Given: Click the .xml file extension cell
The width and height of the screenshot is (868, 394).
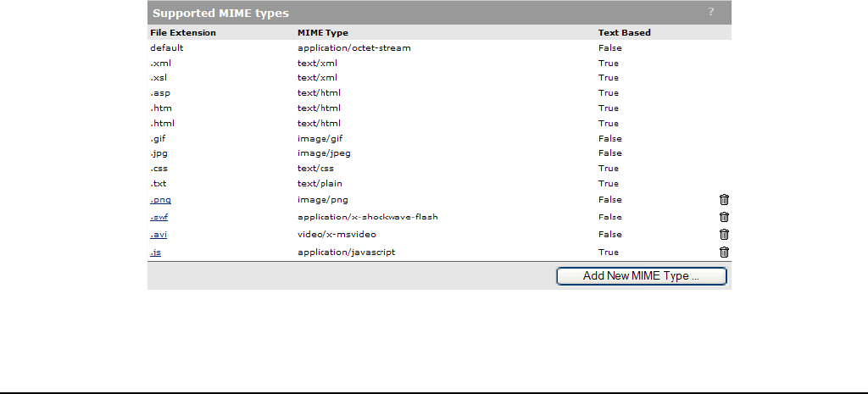Looking at the screenshot, I should pos(160,63).
